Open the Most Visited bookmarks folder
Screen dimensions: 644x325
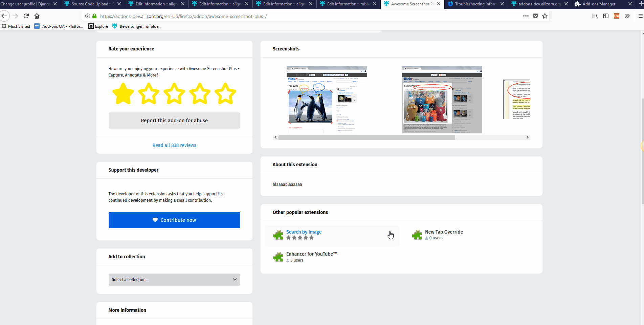click(x=16, y=26)
